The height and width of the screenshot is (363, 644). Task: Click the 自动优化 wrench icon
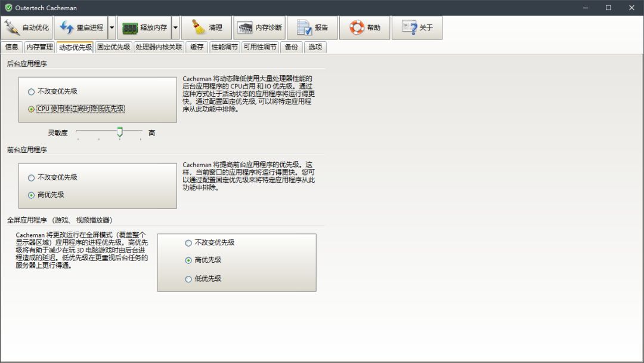pos(11,27)
